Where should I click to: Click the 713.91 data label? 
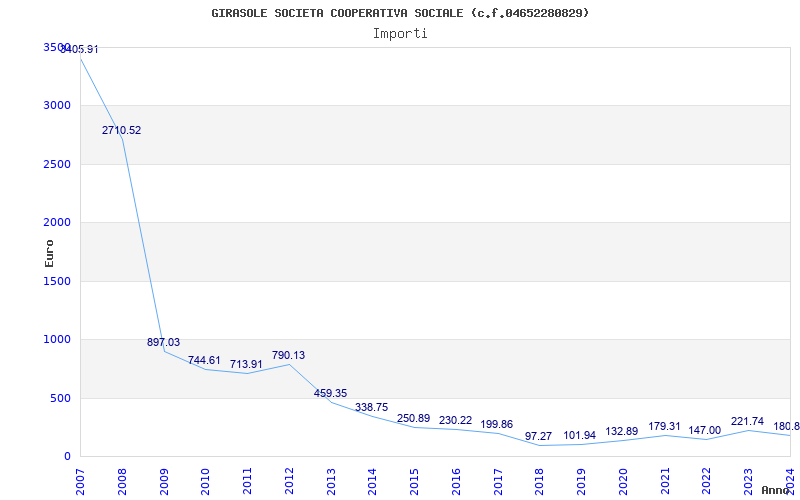246,364
